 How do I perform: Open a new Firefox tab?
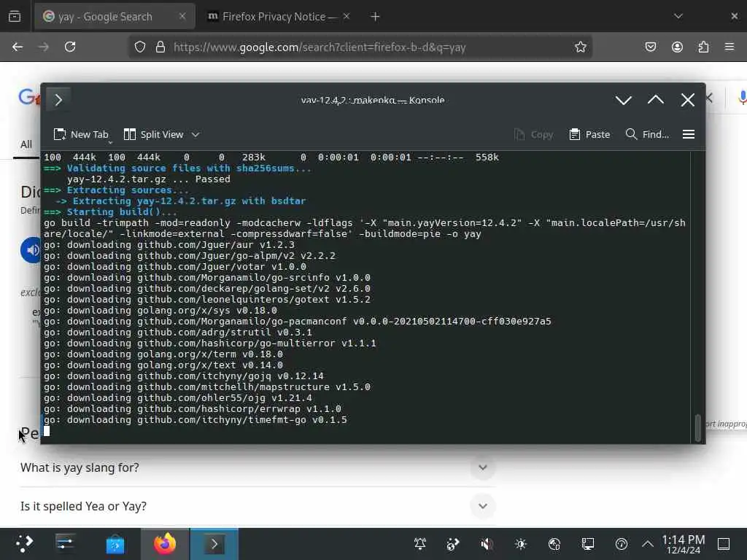coord(375,17)
